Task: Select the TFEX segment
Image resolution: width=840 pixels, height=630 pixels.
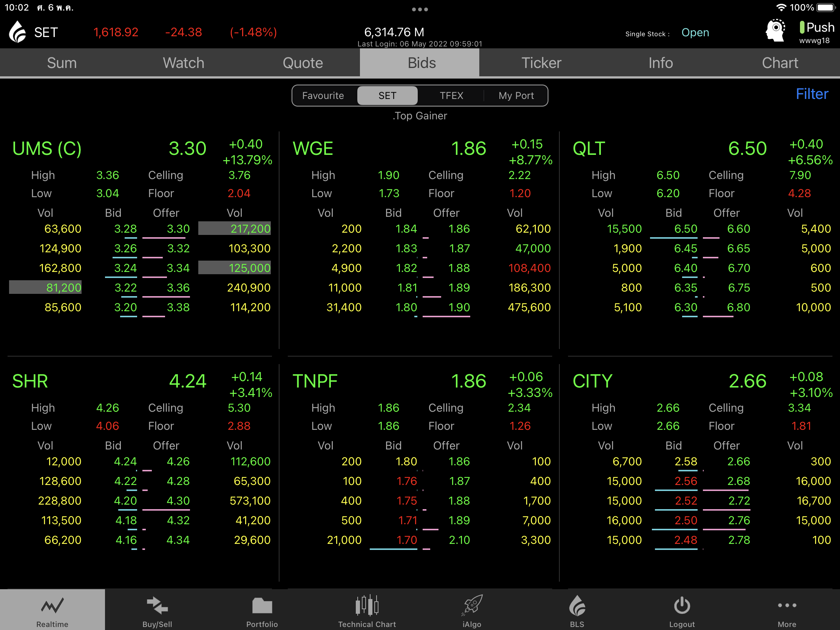Action: click(451, 96)
